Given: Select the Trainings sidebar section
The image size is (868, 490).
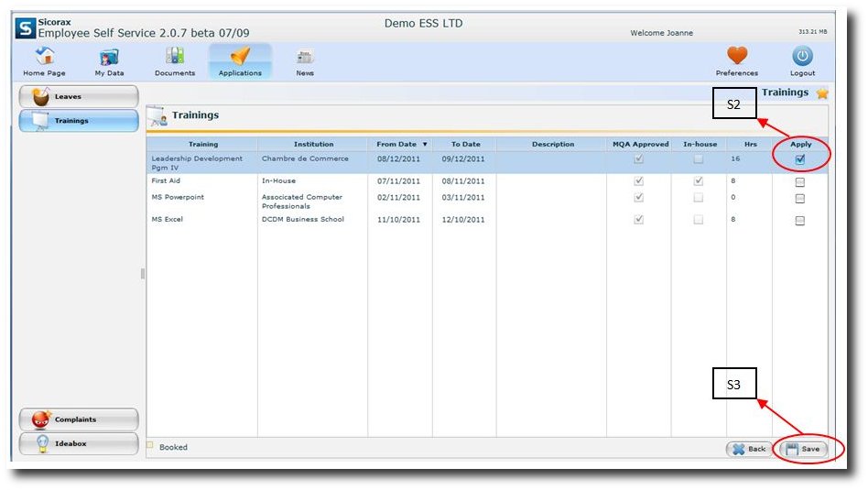Looking at the screenshot, I should [x=79, y=120].
